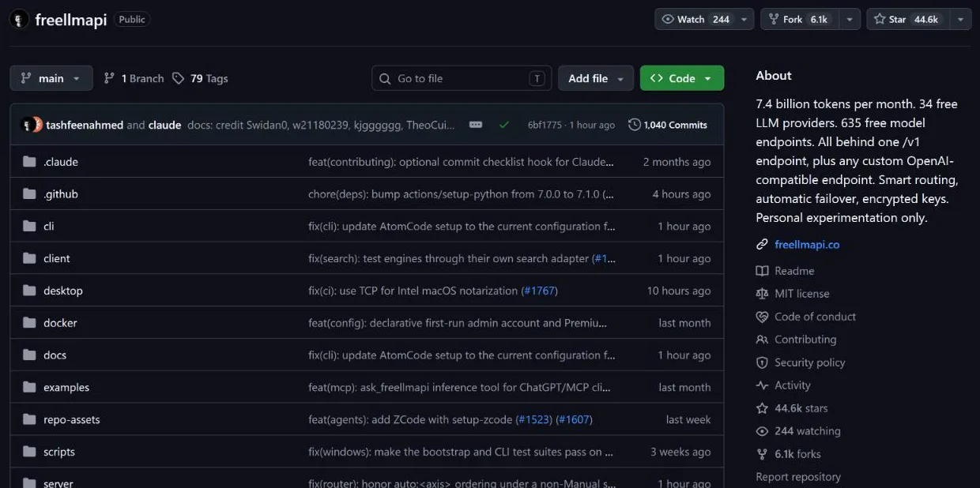This screenshot has height=488, width=980.
Task: Click the docker commit message text
Action: click(458, 323)
